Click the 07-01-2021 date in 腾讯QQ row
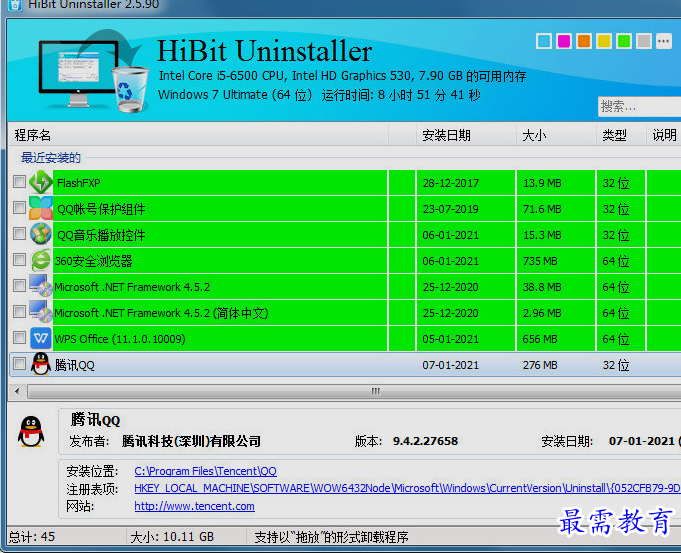Screen dimensions: 681x553 pyautogui.click(x=451, y=365)
